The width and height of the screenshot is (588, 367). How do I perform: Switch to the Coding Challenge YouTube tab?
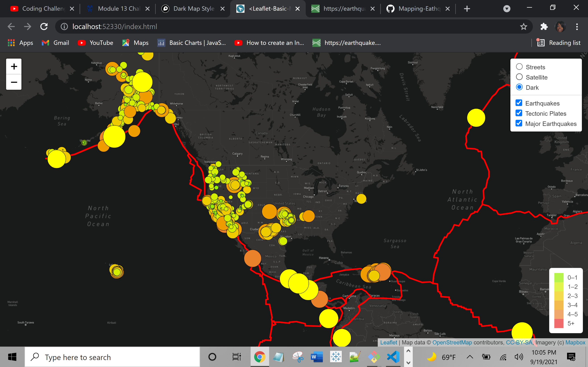(42, 9)
